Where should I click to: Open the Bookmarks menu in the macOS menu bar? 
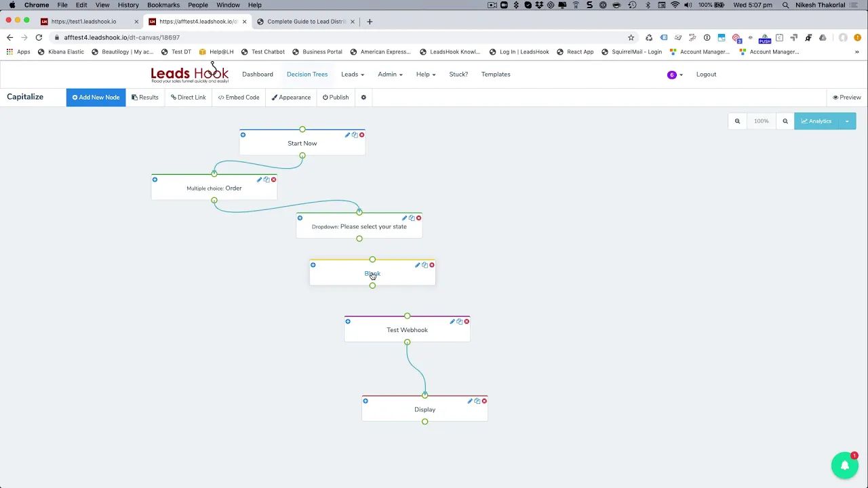163,5
